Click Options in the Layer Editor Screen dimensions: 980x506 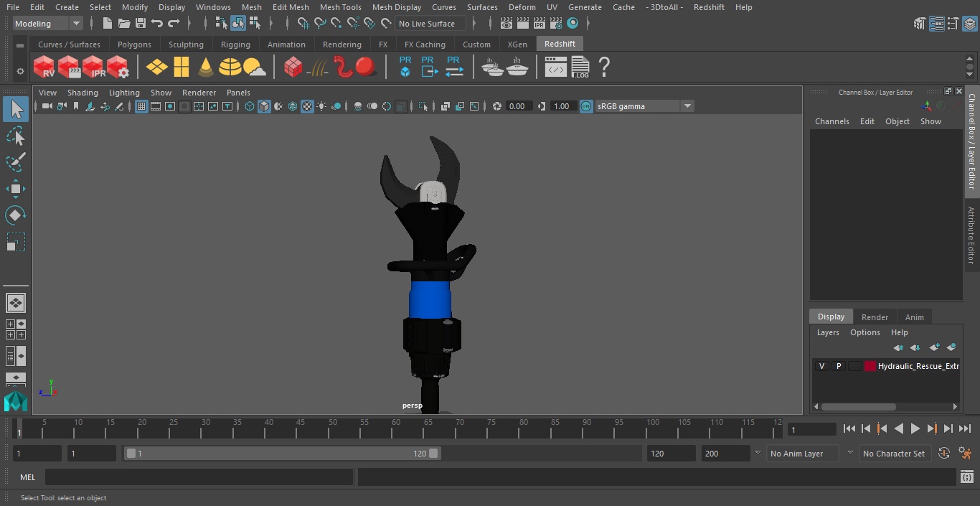click(x=864, y=332)
